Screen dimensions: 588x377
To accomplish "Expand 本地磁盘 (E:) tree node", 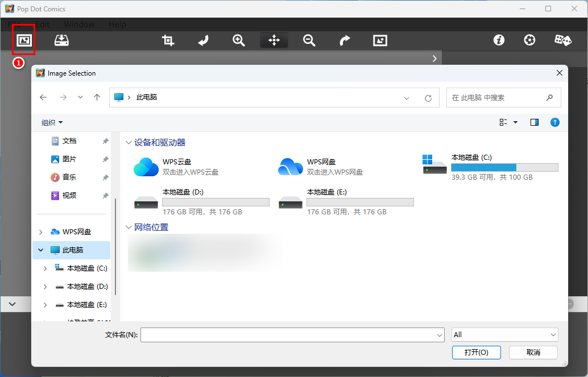I will pos(45,305).
